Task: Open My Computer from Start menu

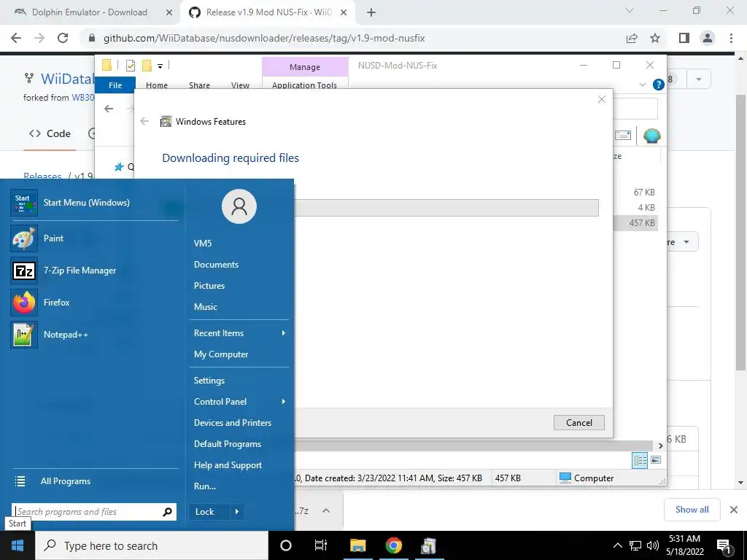Action: click(221, 354)
